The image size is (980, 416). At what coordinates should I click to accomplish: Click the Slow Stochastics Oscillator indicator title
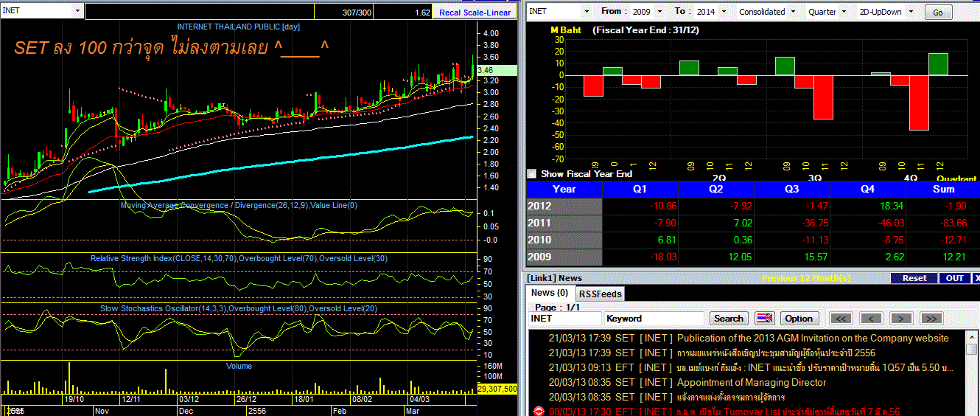click(239, 308)
